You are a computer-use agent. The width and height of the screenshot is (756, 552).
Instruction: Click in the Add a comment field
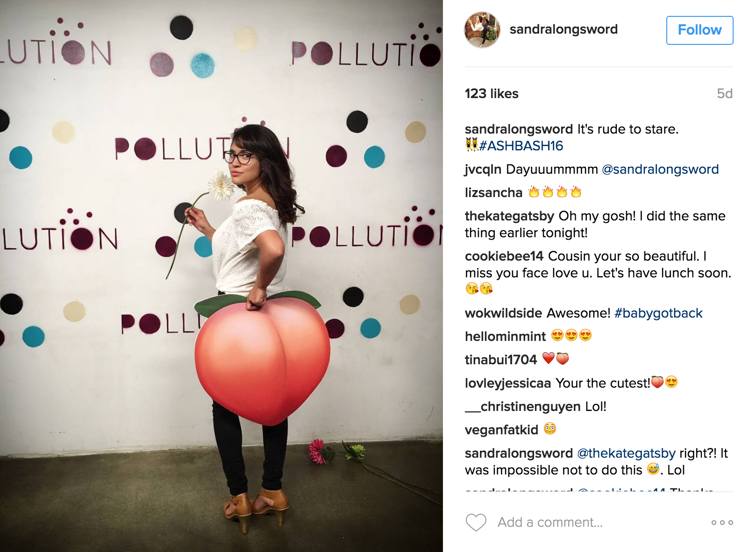click(x=598, y=522)
